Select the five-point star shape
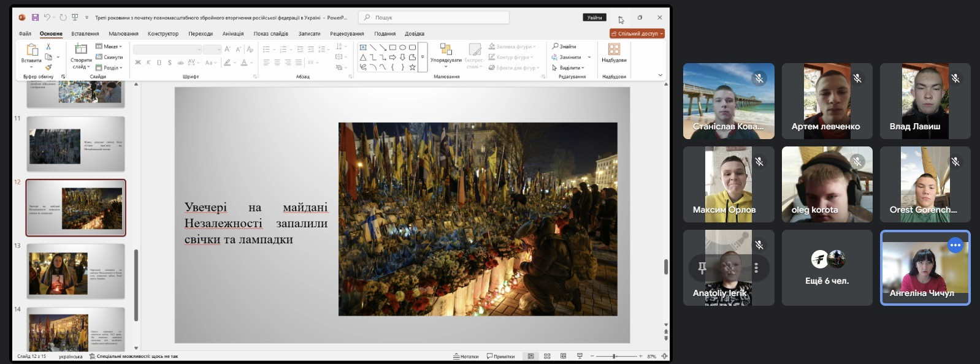The height and width of the screenshot is (364, 980). 412,67
